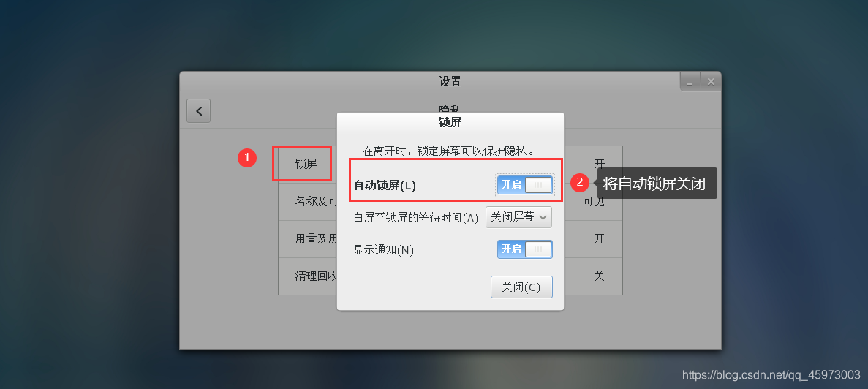Click the 关 status of trash cleanup row

[599, 276]
